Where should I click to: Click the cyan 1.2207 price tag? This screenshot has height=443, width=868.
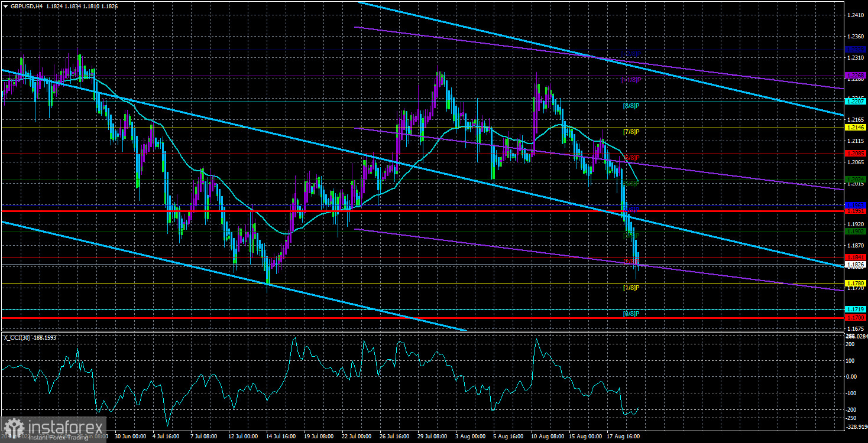[856, 102]
